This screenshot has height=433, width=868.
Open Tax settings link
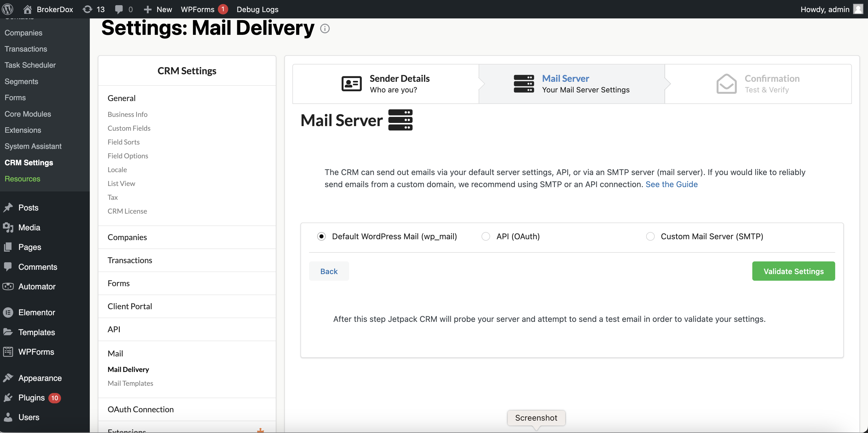point(112,197)
